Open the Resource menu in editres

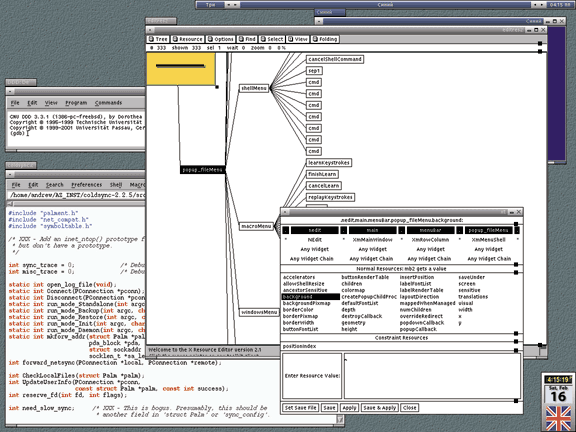[x=187, y=39]
